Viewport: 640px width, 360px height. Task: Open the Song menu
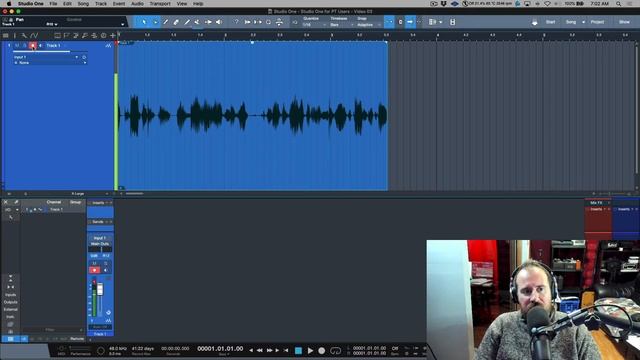click(x=83, y=4)
